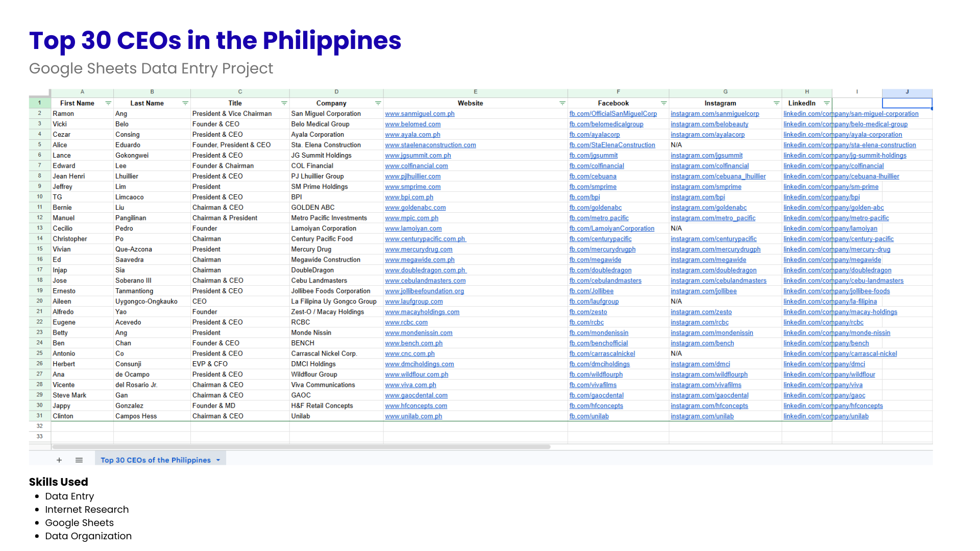The image size is (980, 551).
Task: Open the Last Name column filter
Action: [x=185, y=103]
